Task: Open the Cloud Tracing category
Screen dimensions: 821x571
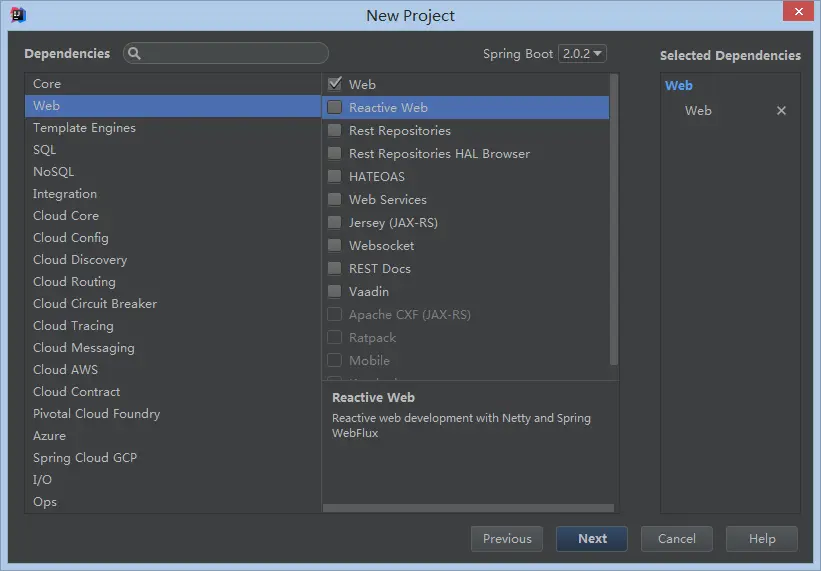Action: pos(173,326)
